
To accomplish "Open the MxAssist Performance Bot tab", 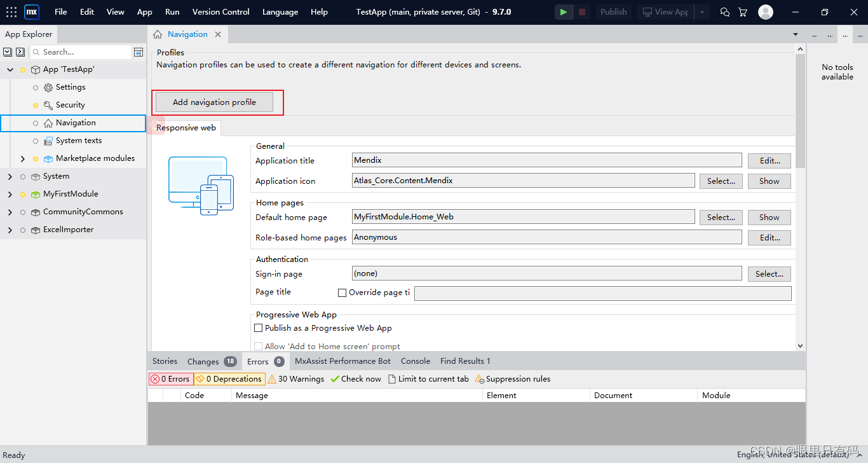I will [x=343, y=361].
